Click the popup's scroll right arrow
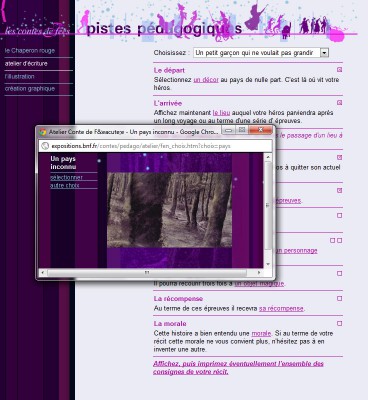The height and width of the screenshot is (400, 368). click(259, 273)
